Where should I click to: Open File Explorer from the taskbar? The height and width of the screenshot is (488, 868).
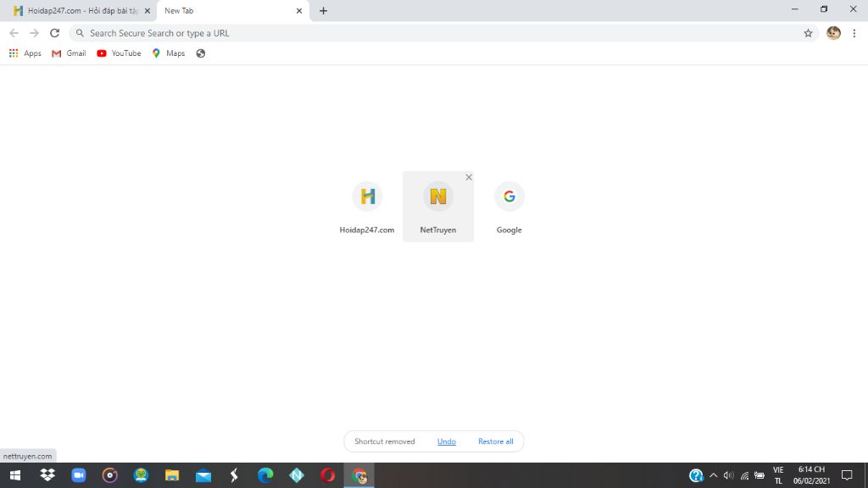(x=172, y=475)
